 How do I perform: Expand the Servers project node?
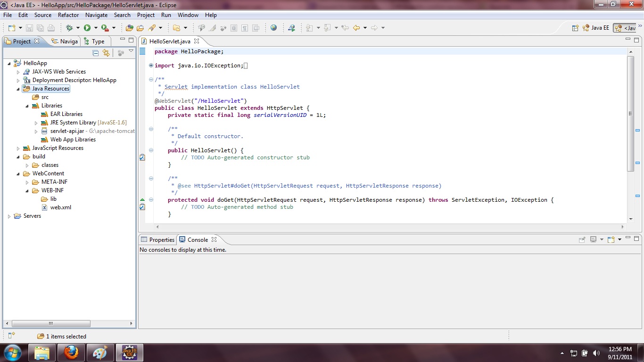pyautogui.click(x=9, y=216)
